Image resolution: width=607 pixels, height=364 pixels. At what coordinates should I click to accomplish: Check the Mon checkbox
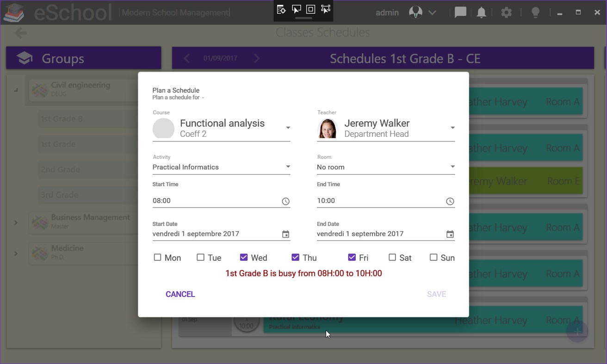(x=157, y=257)
